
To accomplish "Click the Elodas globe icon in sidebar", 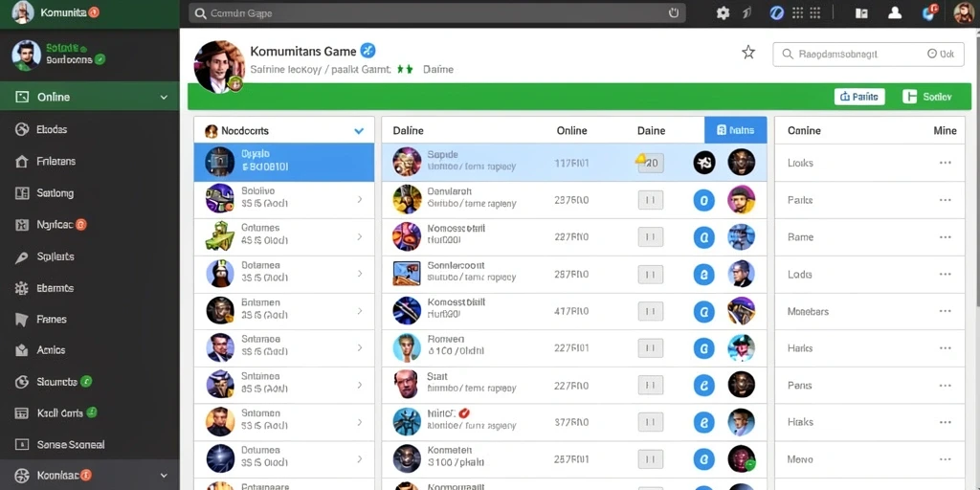I will pos(22,129).
